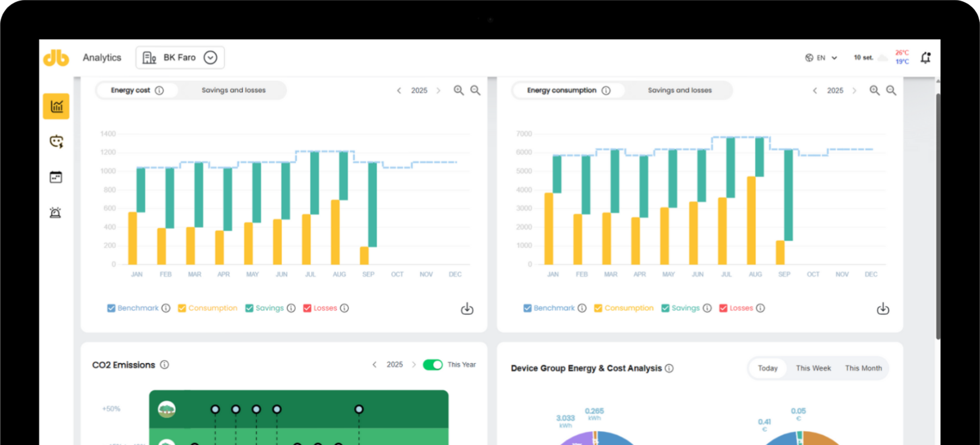Uncheck Benchmark in the Energy cost legend
The image size is (980, 445).
tap(111, 308)
